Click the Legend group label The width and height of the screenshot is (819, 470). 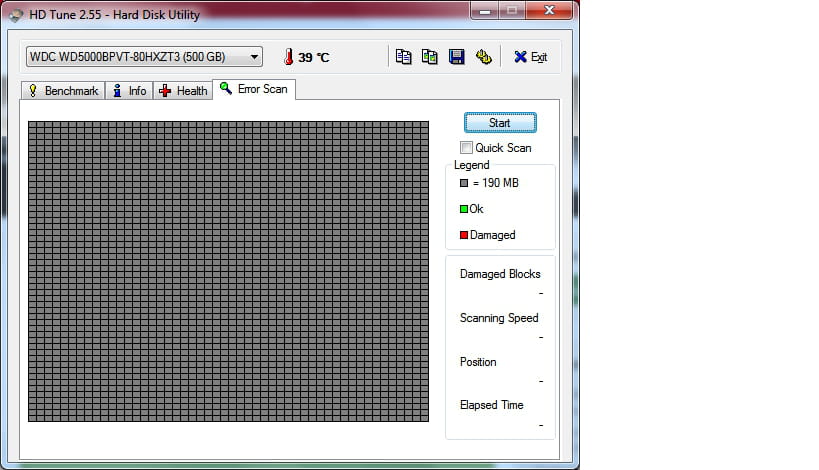point(471,165)
